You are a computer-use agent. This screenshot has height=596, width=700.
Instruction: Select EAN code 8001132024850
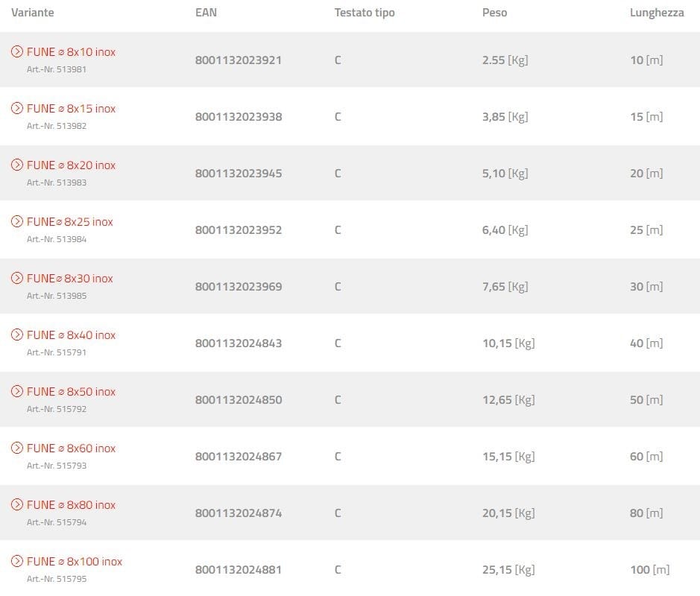(x=239, y=400)
